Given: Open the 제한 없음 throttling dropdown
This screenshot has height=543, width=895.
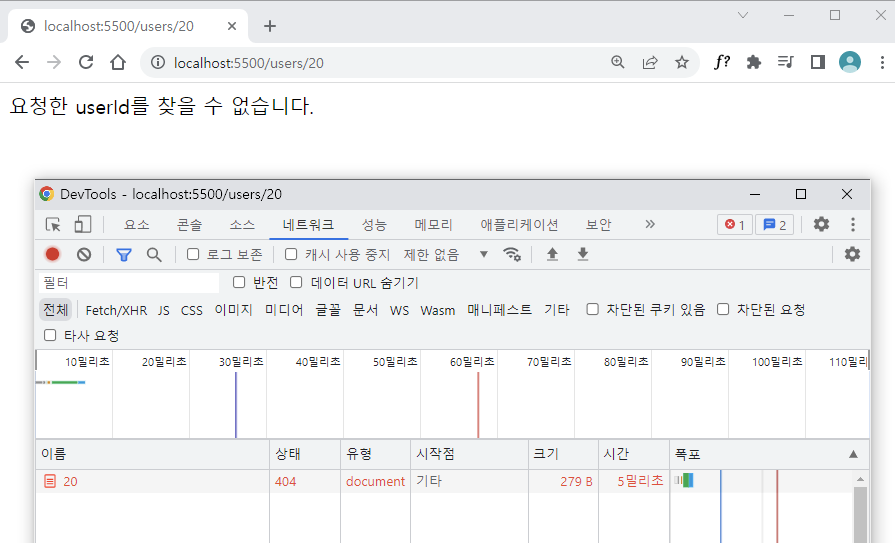Looking at the screenshot, I should point(446,255).
